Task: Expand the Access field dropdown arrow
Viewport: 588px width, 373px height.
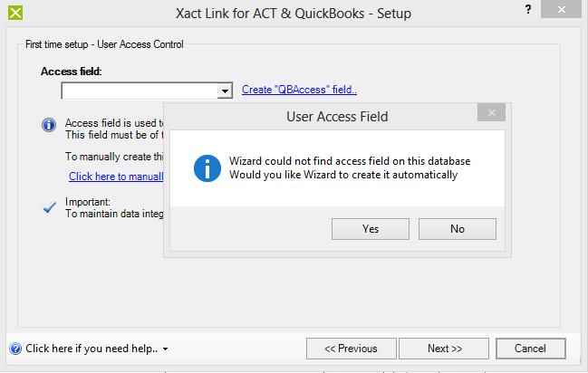Action: [225, 91]
